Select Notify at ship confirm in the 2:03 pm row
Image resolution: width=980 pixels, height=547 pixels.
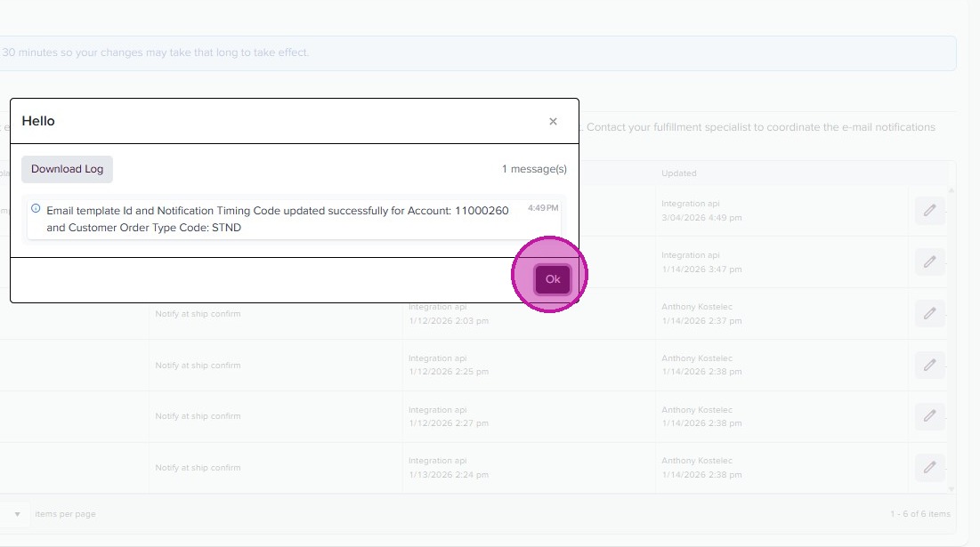tap(198, 314)
